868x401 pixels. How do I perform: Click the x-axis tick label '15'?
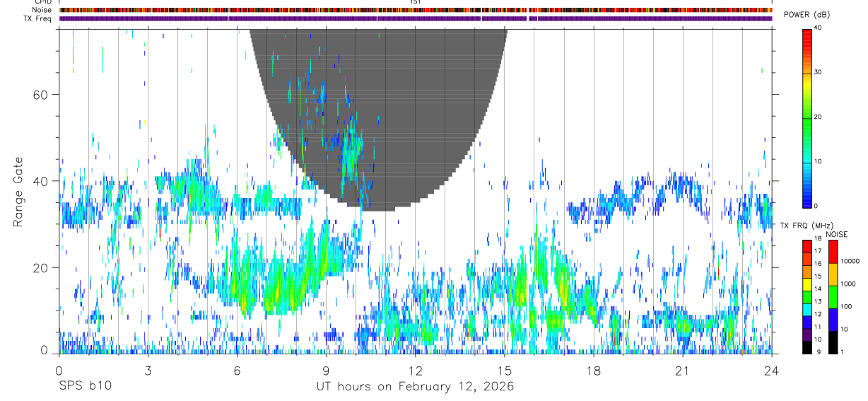point(504,370)
